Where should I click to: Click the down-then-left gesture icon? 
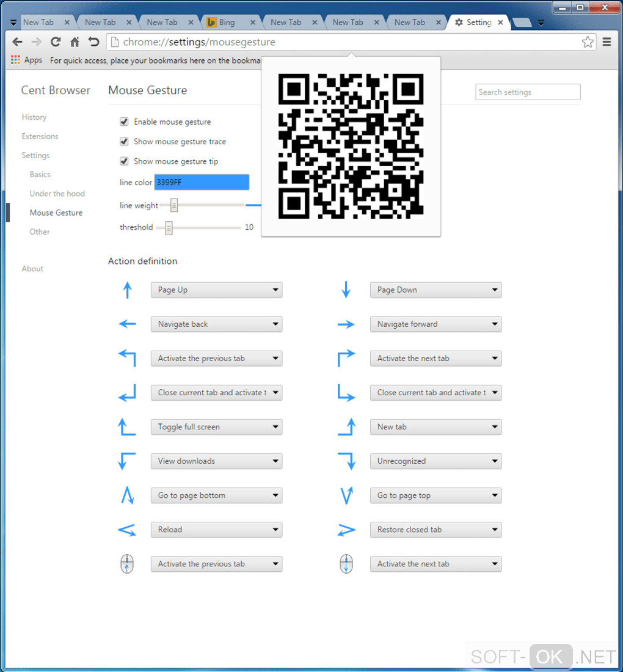127,393
